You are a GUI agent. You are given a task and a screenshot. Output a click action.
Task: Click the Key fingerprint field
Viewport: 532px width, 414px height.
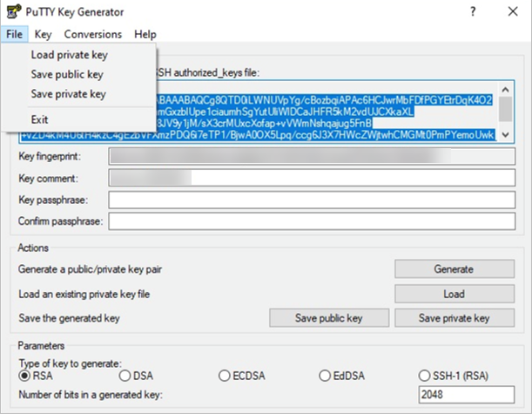click(312, 156)
